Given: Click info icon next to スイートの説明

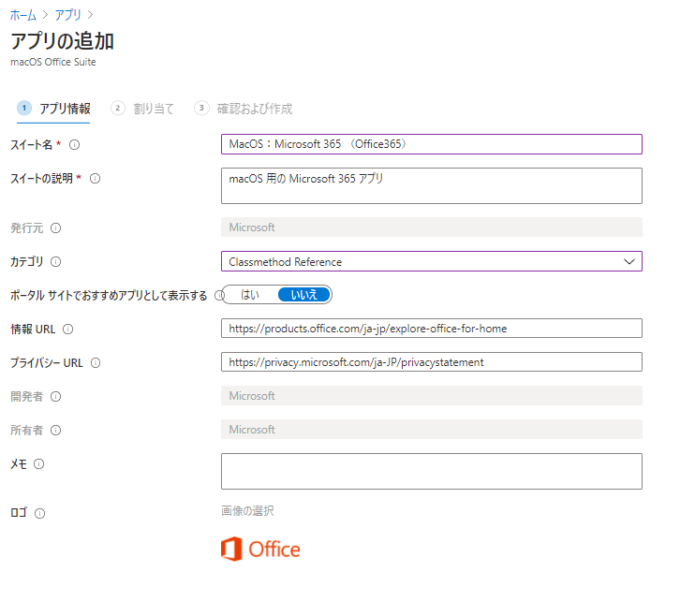Looking at the screenshot, I should coord(95,179).
